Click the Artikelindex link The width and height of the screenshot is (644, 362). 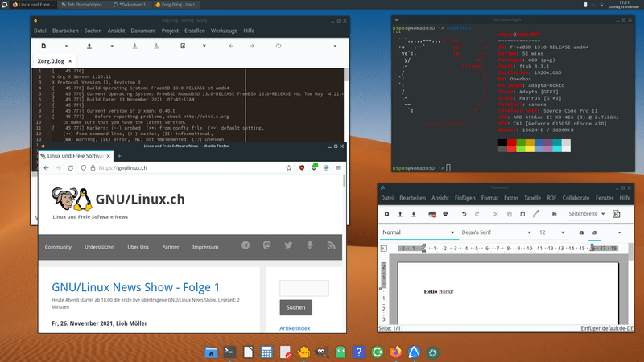(x=295, y=328)
